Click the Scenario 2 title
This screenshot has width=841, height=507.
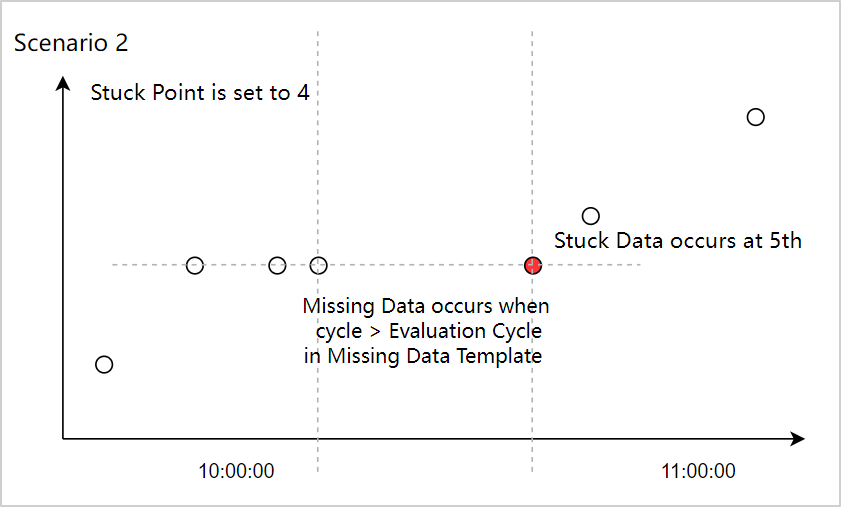coord(71,44)
